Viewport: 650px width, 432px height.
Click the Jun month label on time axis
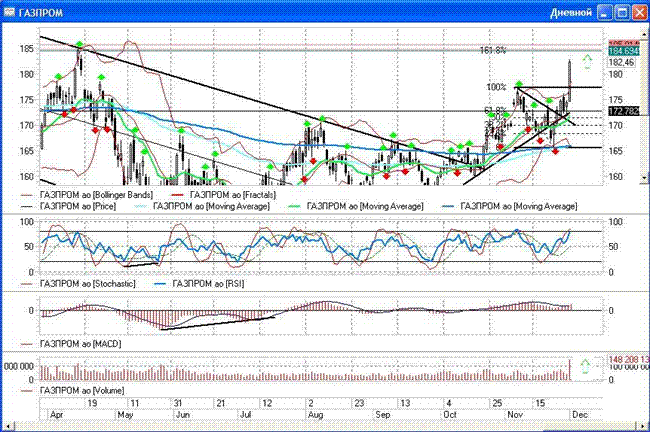click(x=182, y=415)
